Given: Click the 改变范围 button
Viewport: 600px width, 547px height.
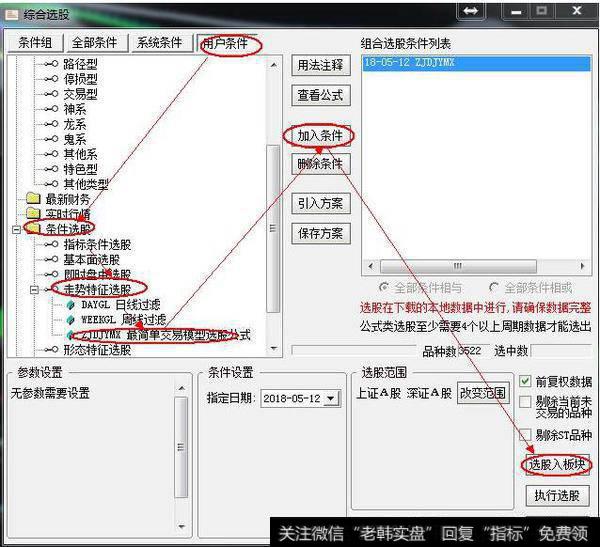Looking at the screenshot, I should click(x=483, y=393).
